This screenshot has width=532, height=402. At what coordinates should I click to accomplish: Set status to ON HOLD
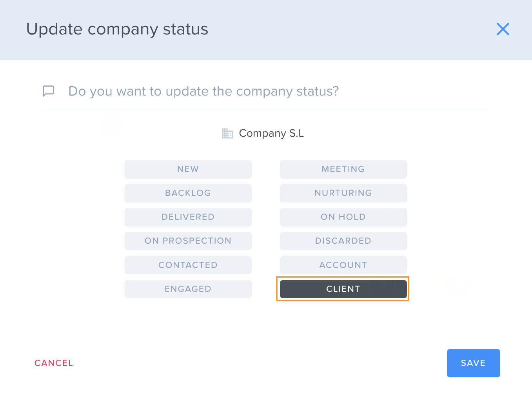[x=343, y=217]
